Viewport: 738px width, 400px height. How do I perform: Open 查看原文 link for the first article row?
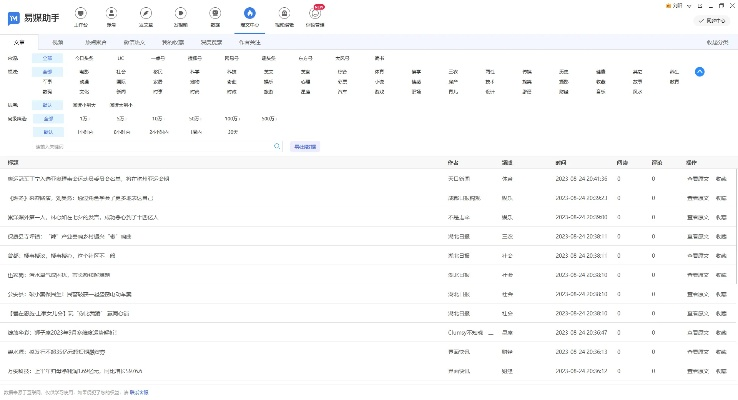pyautogui.click(x=698, y=179)
